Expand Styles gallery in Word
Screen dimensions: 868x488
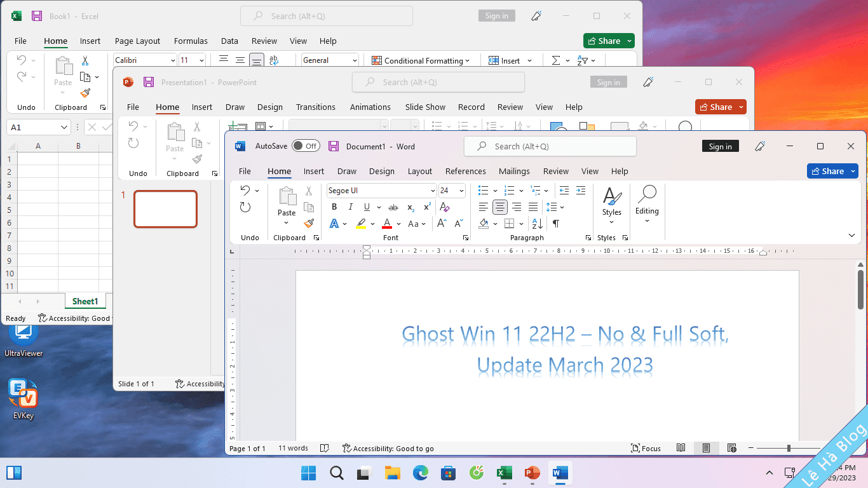[x=612, y=205]
